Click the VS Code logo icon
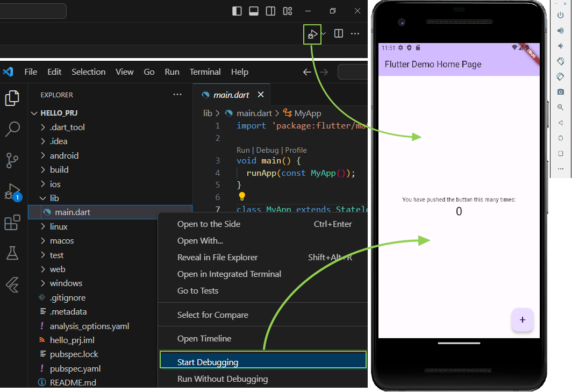The width and height of the screenshot is (572, 392). point(8,72)
